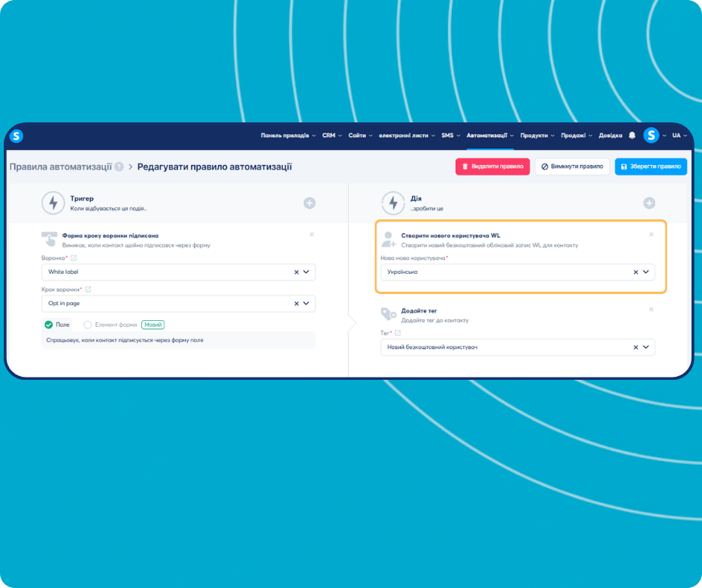Open external link icon next to Крок воронки
The width and height of the screenshot is (702, 588).
[88, 289]
